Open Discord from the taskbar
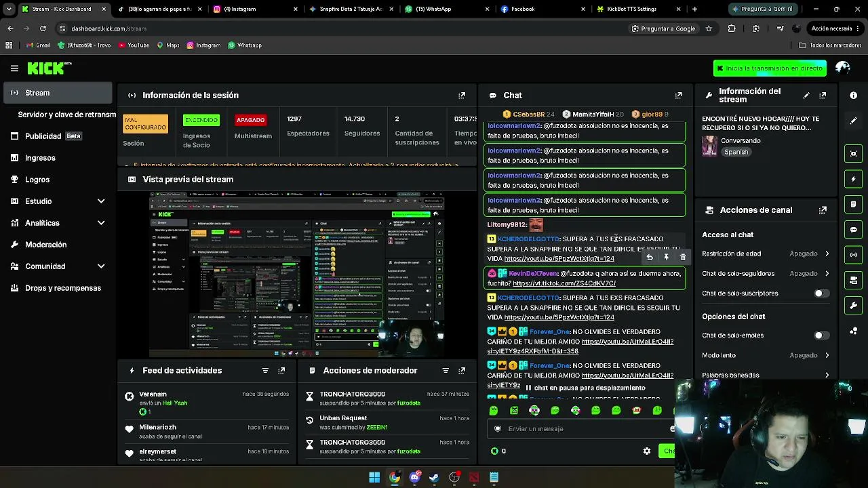Image resolution: width=868 pixels, height=488 pixels. (x=414, y=477)
